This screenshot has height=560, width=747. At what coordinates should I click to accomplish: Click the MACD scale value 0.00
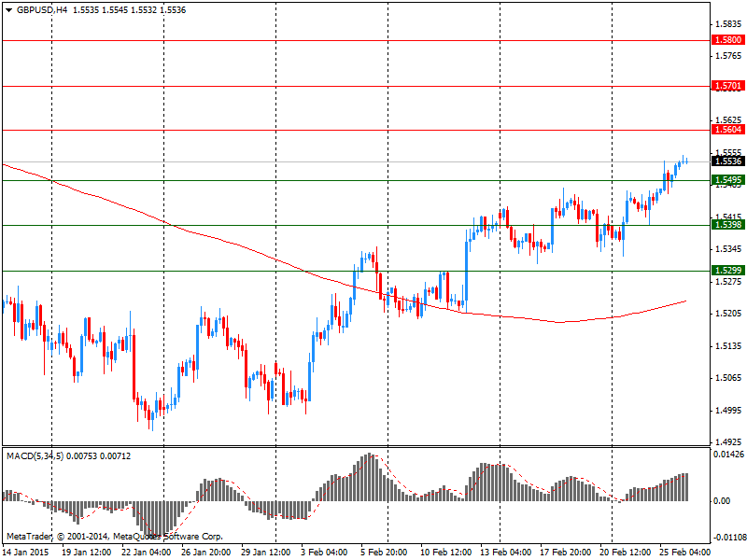coord(722,501)
